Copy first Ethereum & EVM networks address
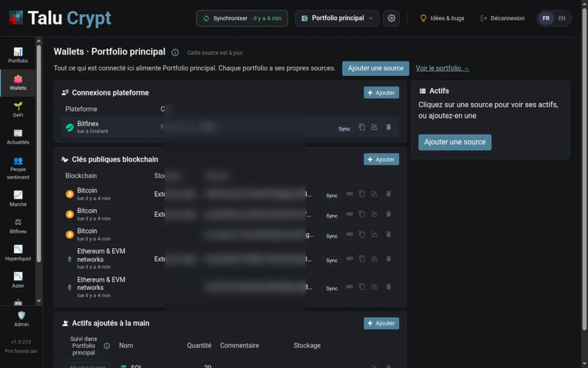This screenshot has height=368, width=588. pyautogui.click(x=362, y=258)
